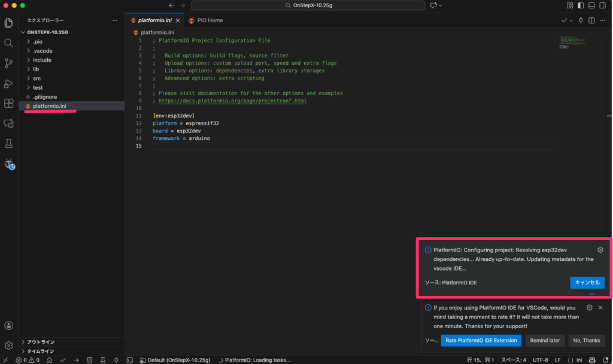
Task: Select platformio.ini in the file explorer
Action: point(50,106)
